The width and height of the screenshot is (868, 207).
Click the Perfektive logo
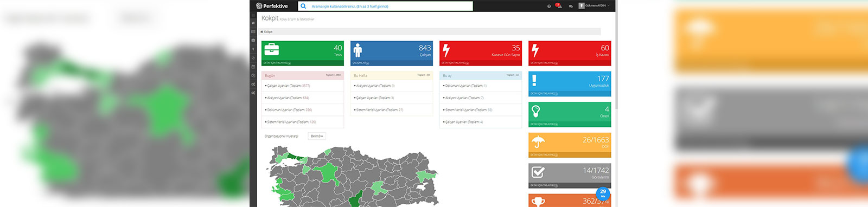272,6
